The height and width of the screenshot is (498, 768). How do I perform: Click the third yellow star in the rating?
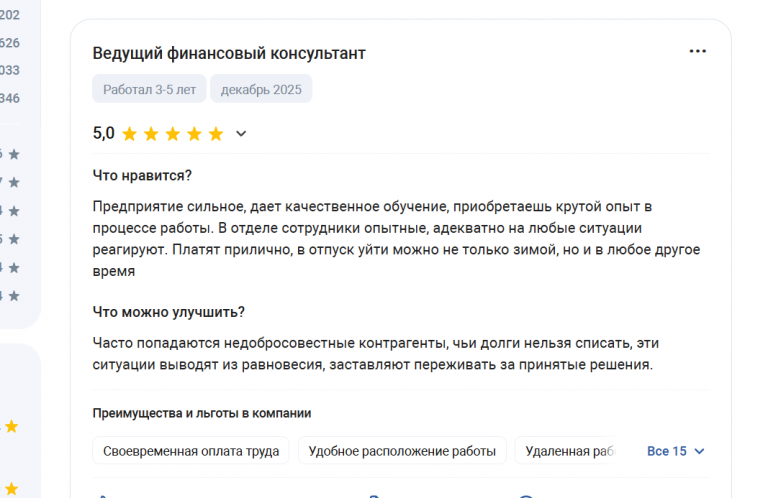tap(173, 133)
